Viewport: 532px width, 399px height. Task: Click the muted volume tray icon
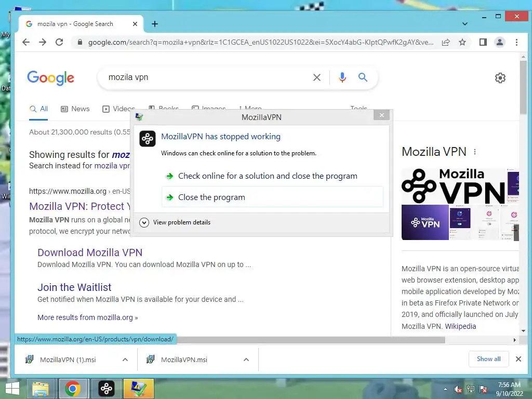click(x=458, y=389)
